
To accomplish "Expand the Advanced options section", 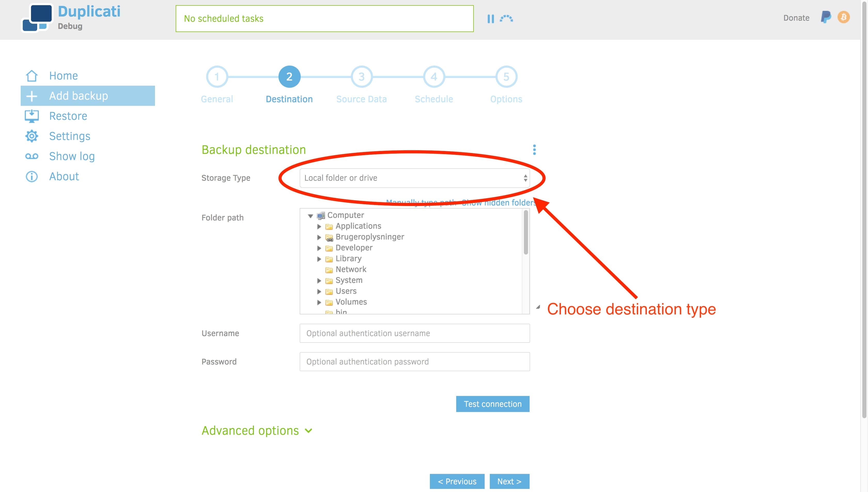I will (258, 430).
